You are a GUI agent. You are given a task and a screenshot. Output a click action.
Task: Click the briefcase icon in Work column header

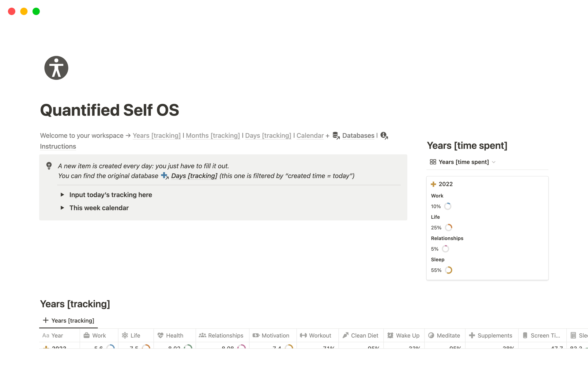[x=87, y=335]
